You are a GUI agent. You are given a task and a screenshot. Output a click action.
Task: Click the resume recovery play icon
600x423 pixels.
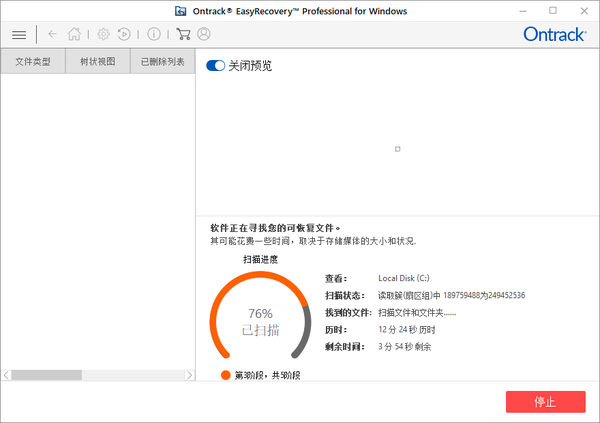point(124,34)
